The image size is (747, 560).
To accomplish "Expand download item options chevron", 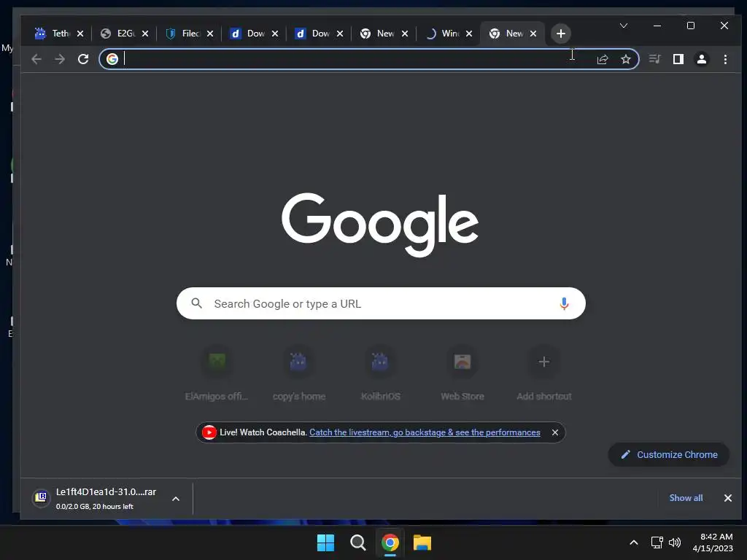I will 176,499.
